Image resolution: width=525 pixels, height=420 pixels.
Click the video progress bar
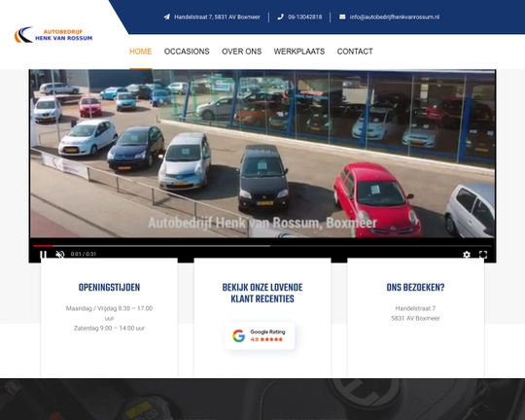coord(262,246)
